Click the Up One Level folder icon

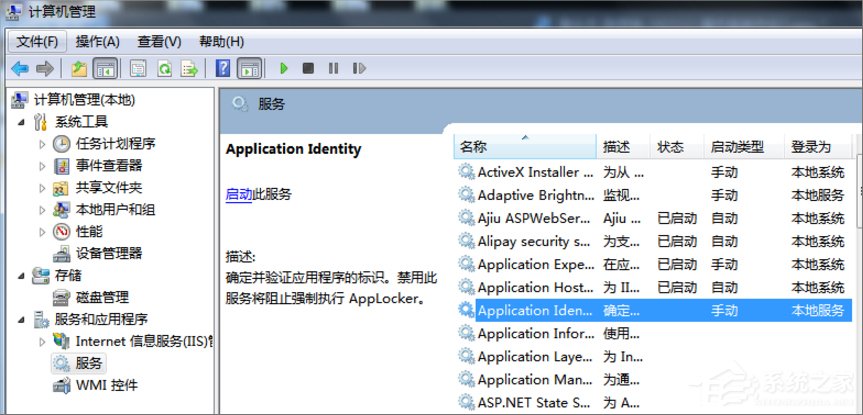(79, 69)
